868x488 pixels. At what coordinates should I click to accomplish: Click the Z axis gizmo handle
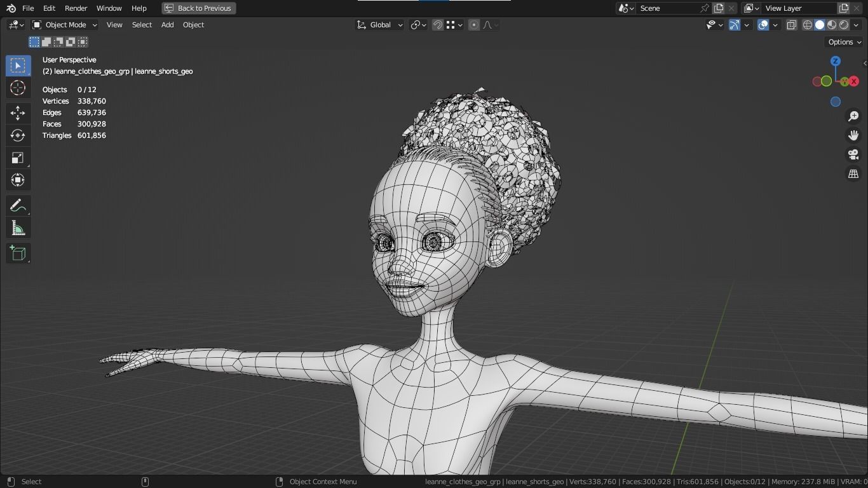click(x=836, y=61)
